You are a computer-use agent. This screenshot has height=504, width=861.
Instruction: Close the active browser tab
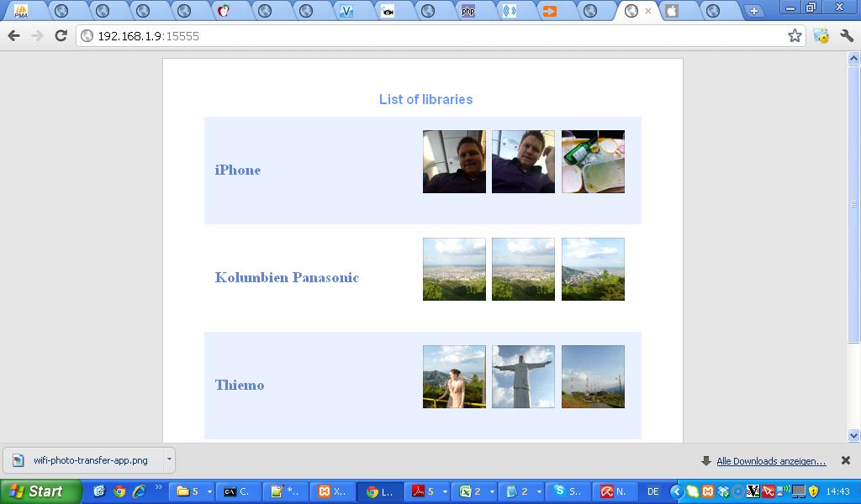[x=648, y=11]
